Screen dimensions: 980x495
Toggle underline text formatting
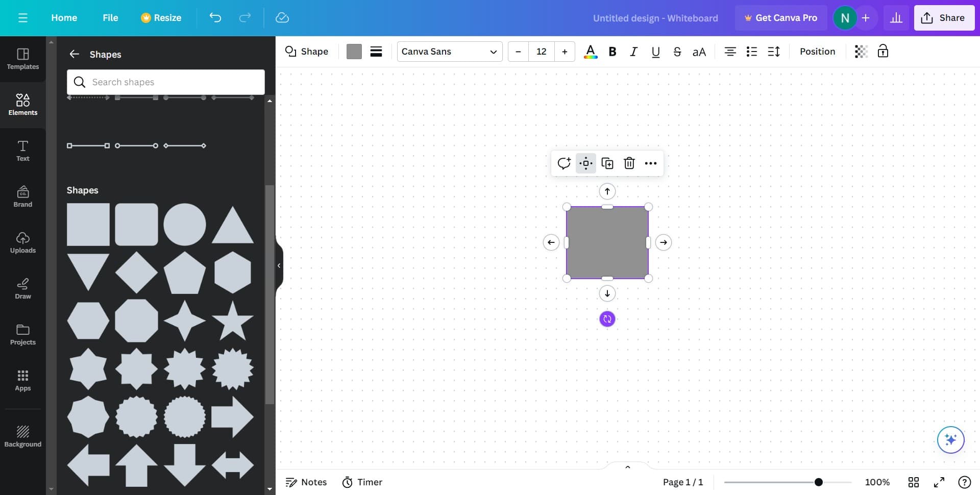655,52
